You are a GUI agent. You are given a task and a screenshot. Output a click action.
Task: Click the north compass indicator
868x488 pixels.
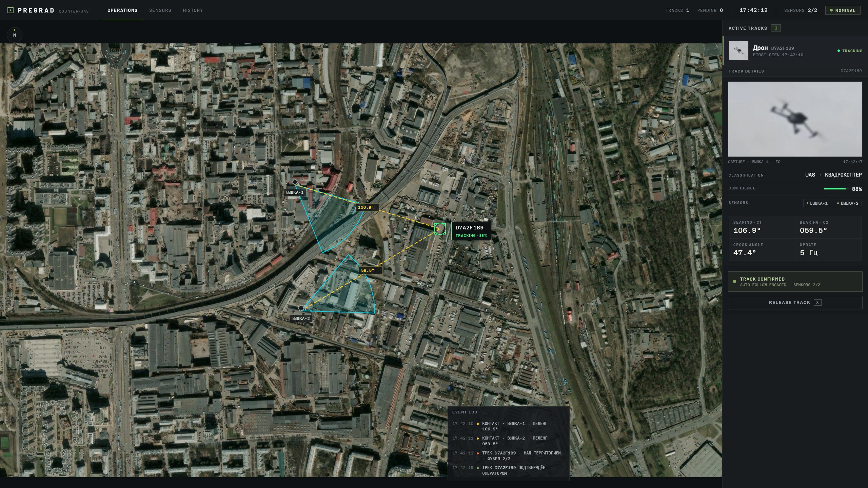coord(15,35)
